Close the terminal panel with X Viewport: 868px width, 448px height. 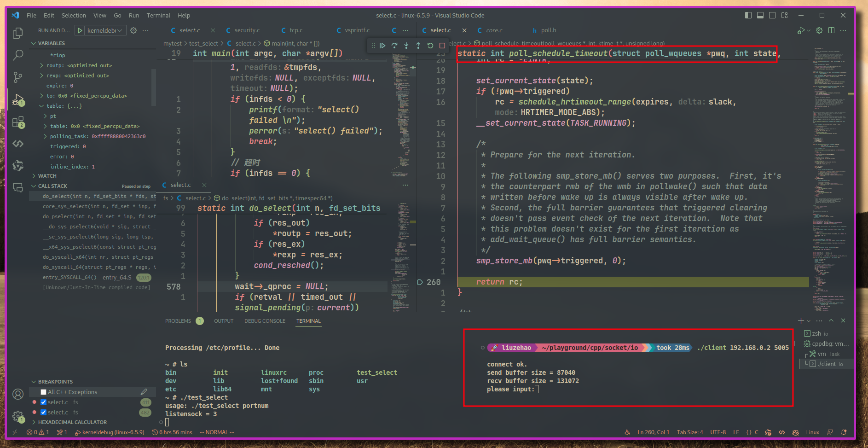843,320
